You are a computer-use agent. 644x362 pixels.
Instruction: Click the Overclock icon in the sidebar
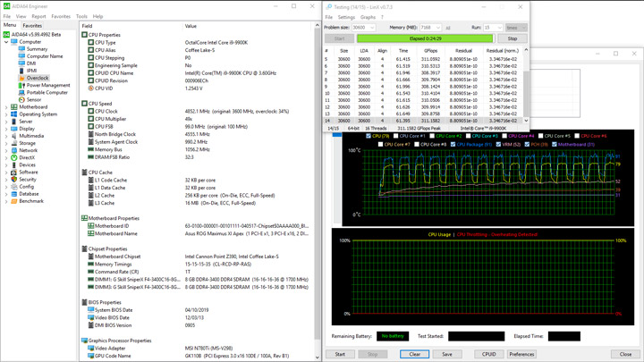point(21,78)
